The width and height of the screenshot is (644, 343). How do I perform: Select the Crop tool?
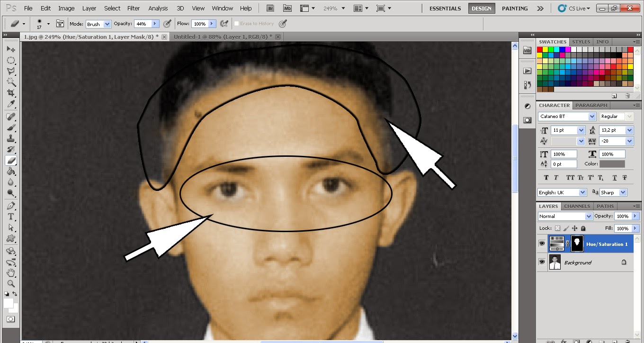tap(11, 93)
